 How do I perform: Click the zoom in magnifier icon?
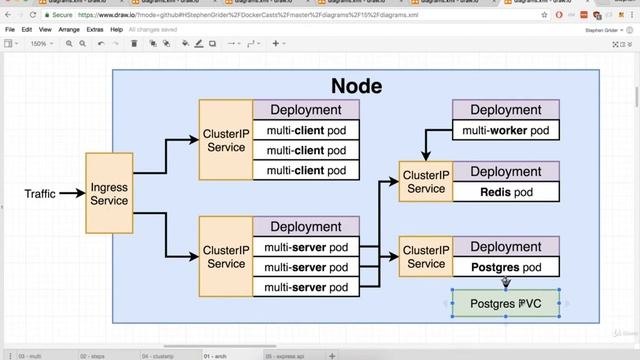[69, 43]
